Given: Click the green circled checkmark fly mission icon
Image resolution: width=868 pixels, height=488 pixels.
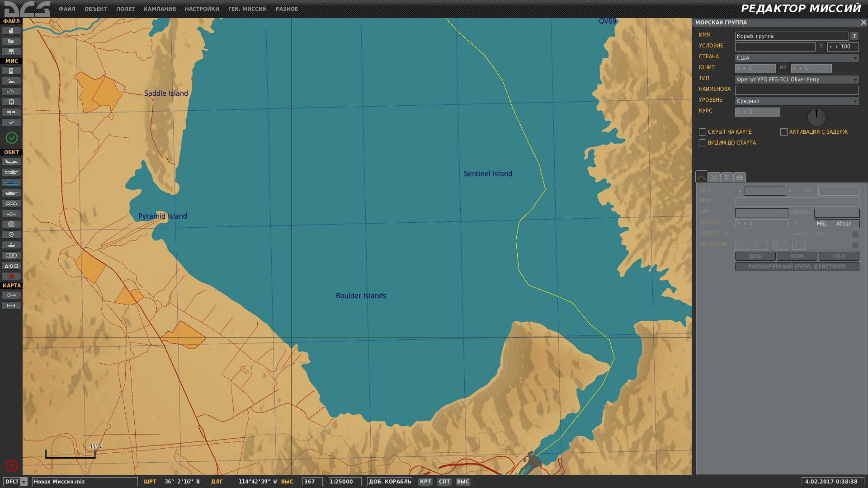Looking at the screenshot, I should [12, 138].
